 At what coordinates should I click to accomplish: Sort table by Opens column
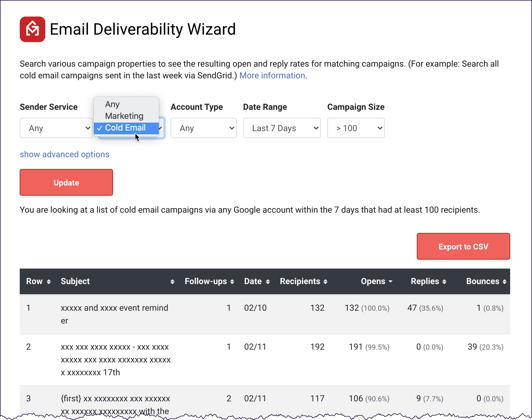click(x=377, y=281)
